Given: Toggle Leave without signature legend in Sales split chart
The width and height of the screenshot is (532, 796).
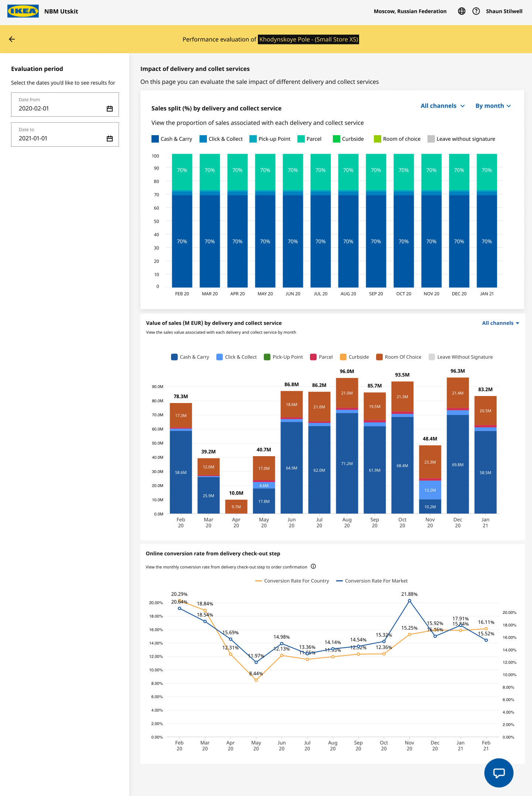Looking at the screenshot, I should pos(461,139).
